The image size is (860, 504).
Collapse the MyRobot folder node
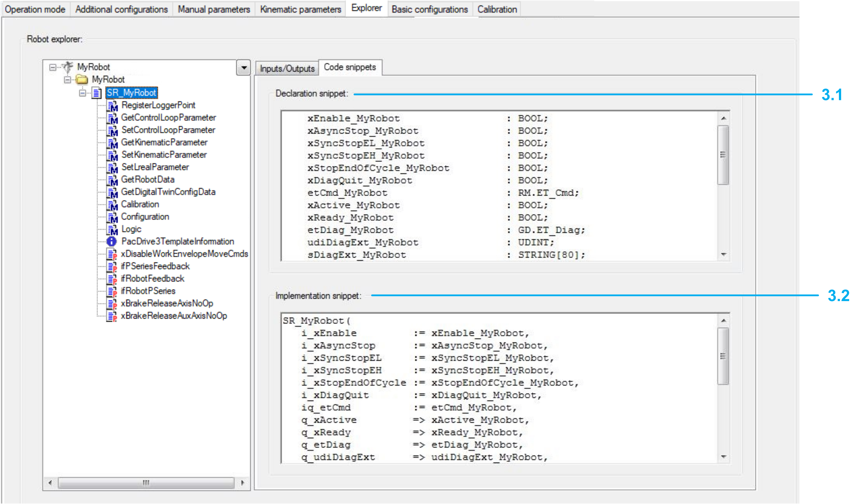67,80
